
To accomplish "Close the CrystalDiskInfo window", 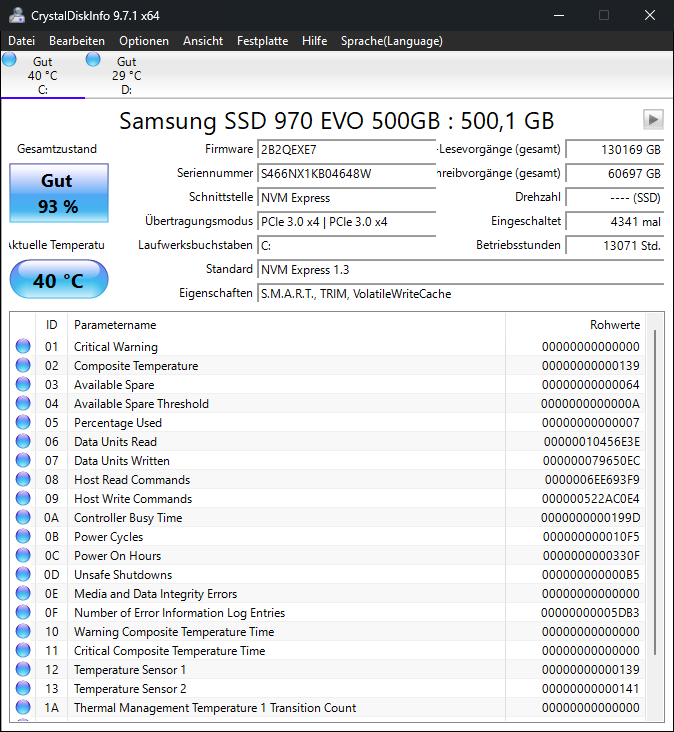I will click(650, 15).
